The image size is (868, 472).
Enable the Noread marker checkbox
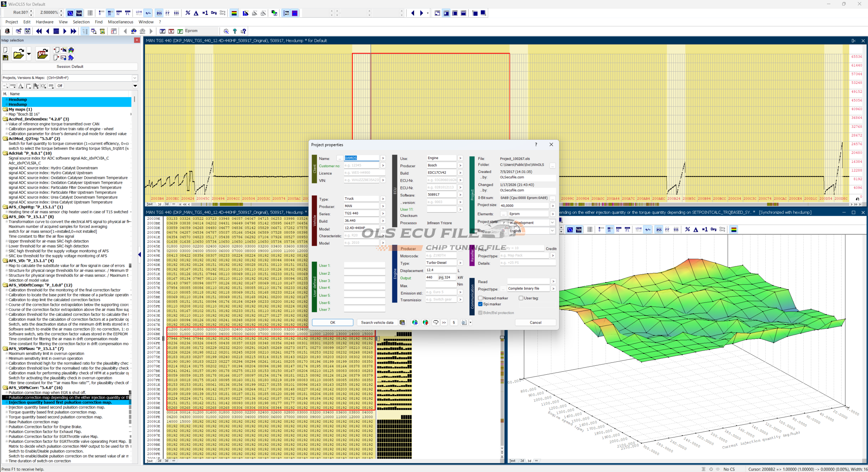480,298
